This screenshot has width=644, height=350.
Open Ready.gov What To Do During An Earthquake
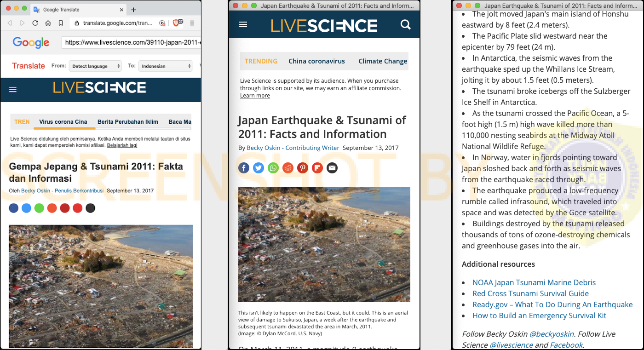click(x=552, y=304)
